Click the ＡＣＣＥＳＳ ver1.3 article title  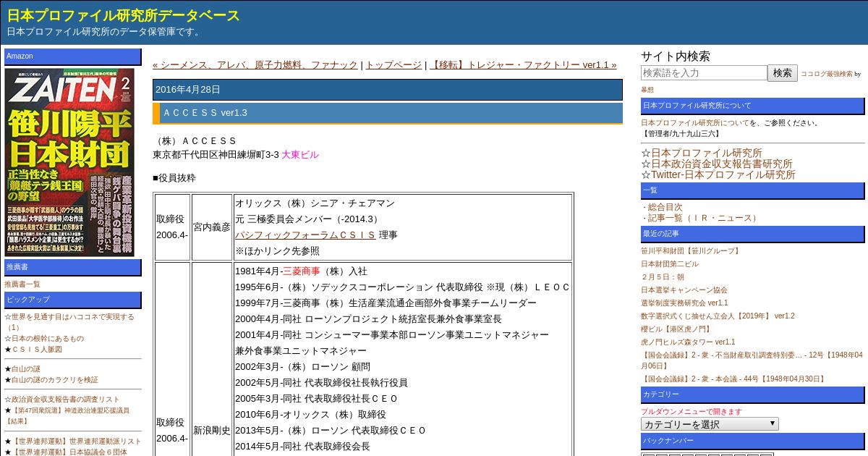388,113
